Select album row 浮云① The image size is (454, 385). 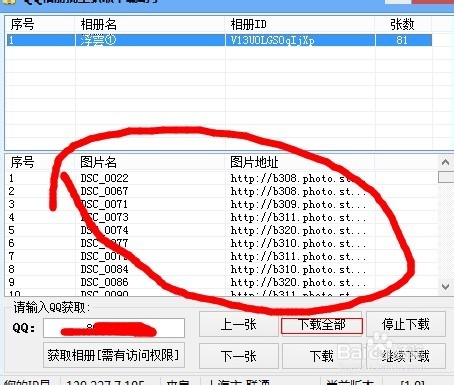(219, 40)
